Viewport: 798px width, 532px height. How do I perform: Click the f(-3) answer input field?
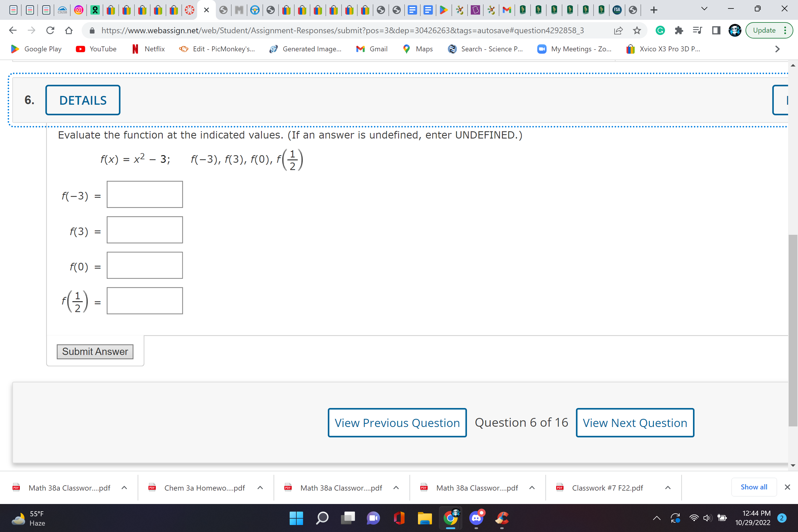145,194
